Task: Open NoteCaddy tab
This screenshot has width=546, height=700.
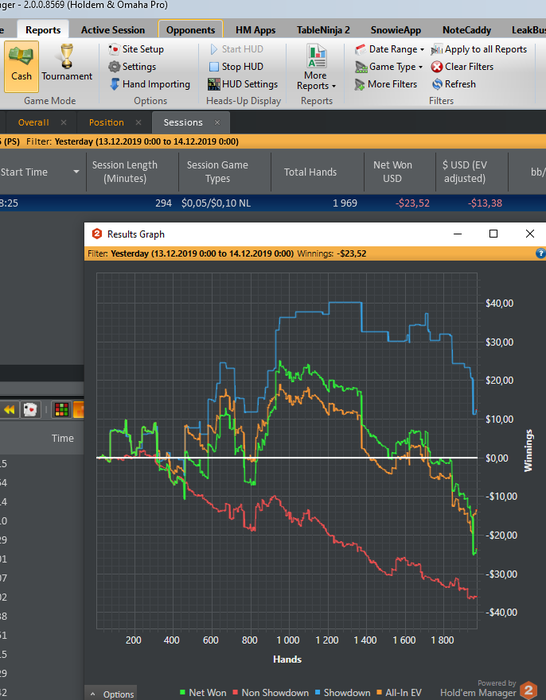Action: [x=467, y=30]
